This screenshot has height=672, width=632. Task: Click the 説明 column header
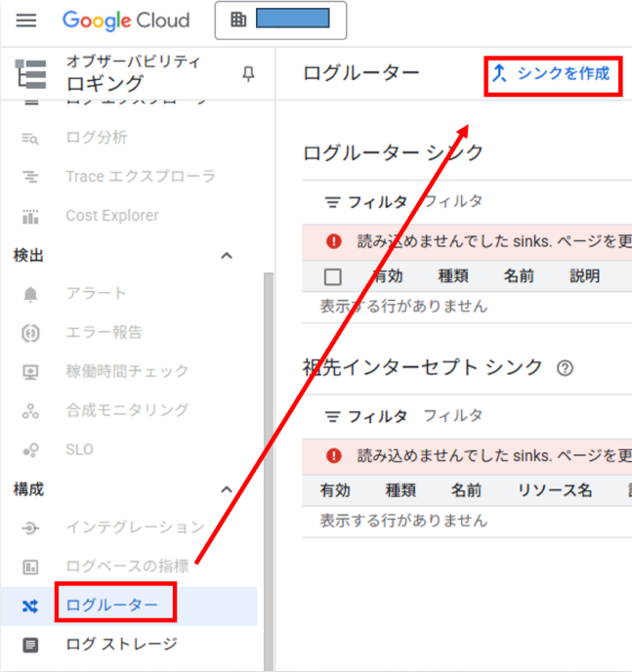(584, 276)
